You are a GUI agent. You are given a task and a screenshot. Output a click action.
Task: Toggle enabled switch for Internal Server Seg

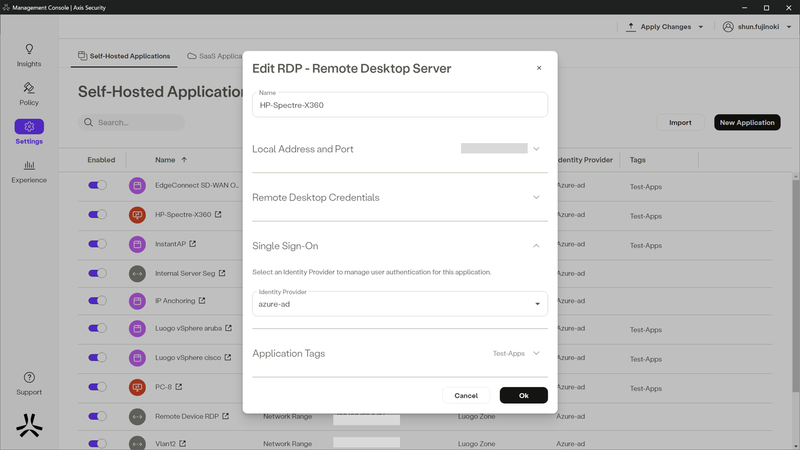click(97, 273)
